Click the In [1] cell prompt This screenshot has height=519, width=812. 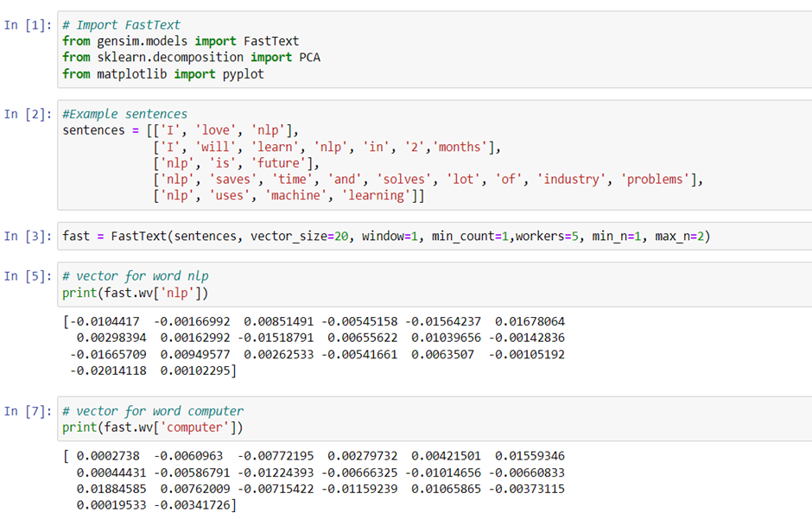[x=28, y=25]
